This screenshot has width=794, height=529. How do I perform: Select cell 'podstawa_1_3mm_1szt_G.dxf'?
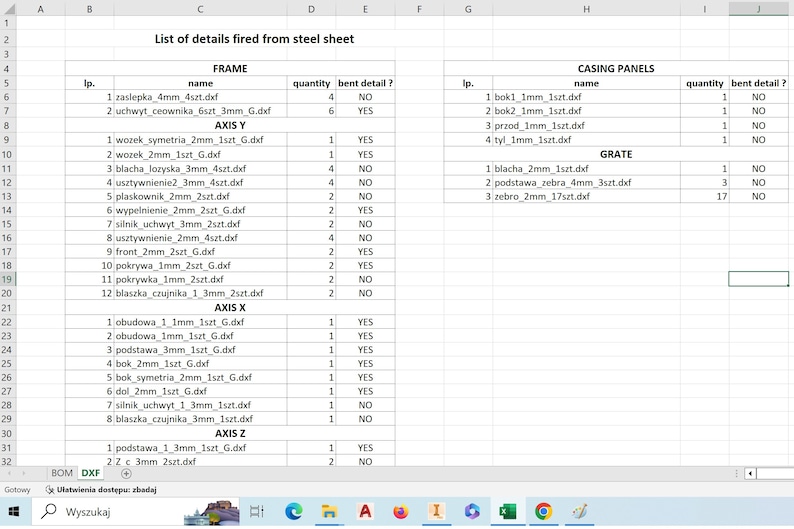tap(200, 447)
